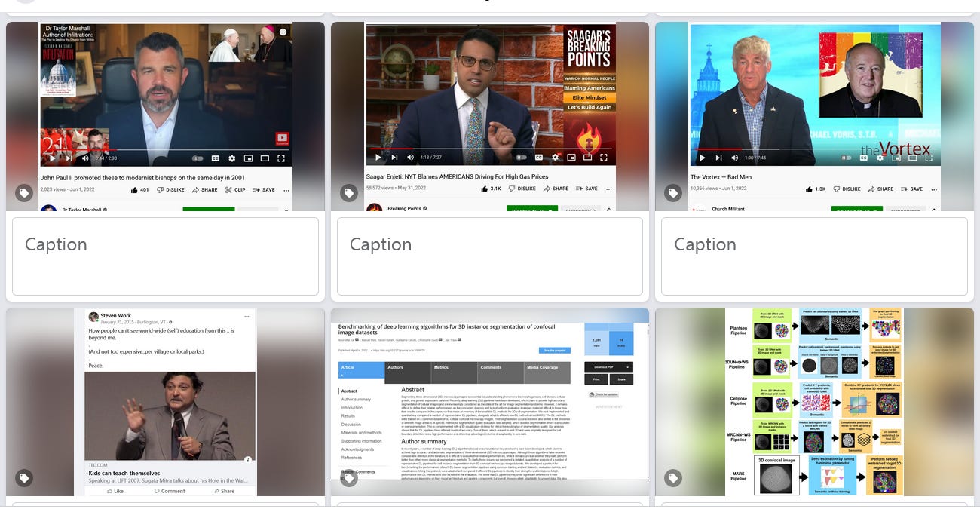Click SHARE under Saagar Enjeti video
This screenshot has height=515, width=980.
[556, 189]
